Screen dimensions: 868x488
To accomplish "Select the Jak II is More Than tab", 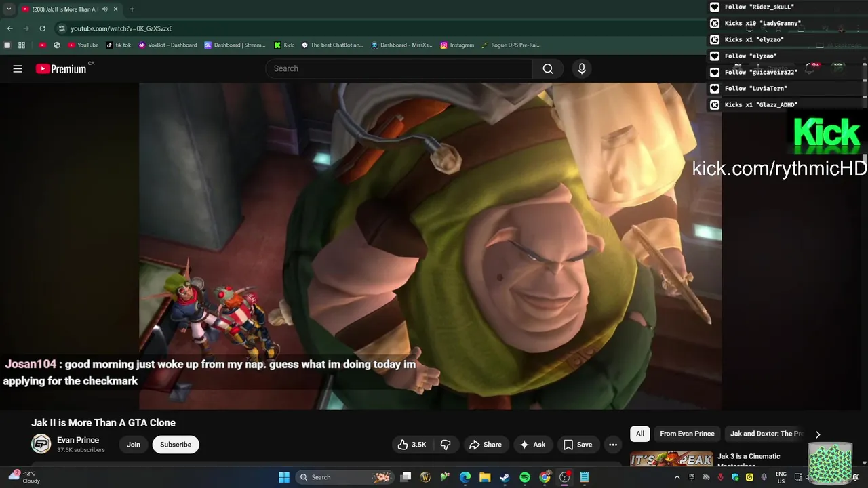I will (69, 9).
